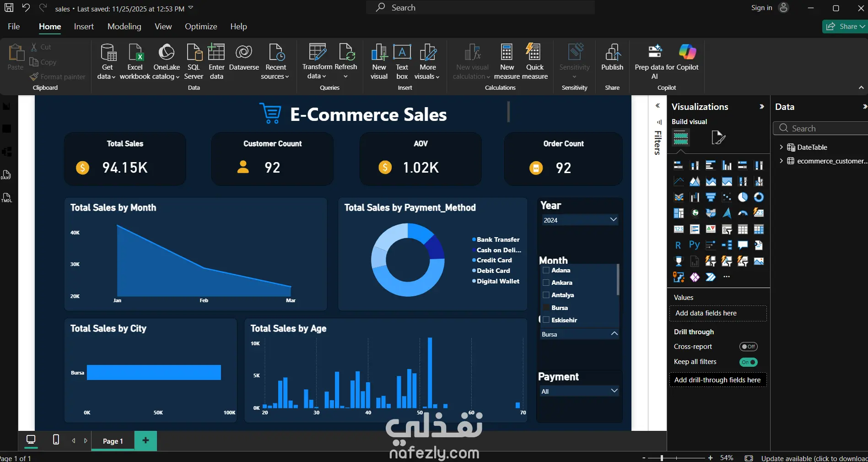Select the R script visual
The width and height of the screenshot is (868, 462).
pos(679,245)
